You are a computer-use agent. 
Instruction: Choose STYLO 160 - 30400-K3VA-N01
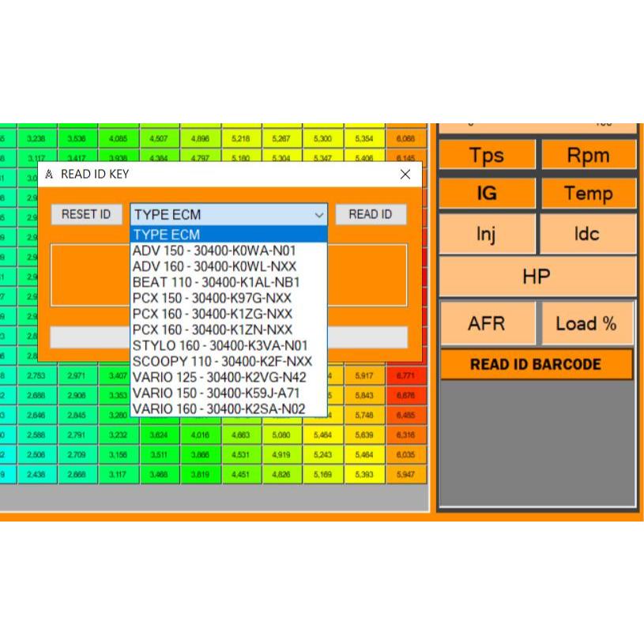point(229,346)
